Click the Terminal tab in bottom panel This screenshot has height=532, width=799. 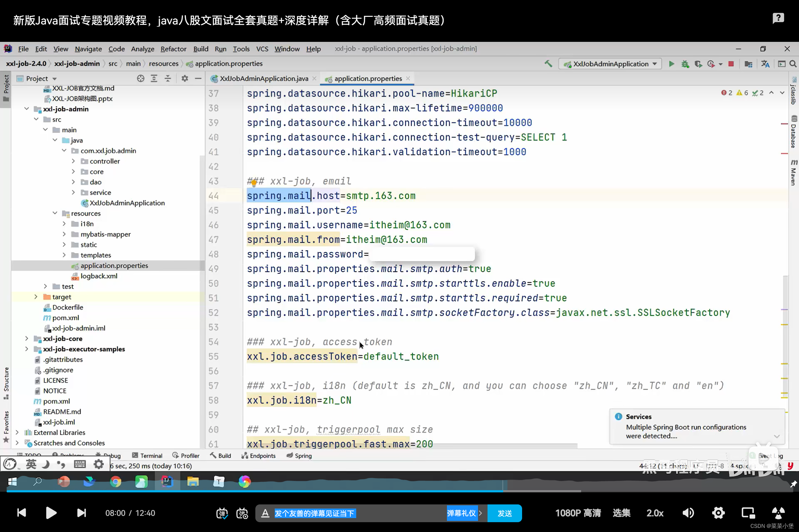click(151, 455)
